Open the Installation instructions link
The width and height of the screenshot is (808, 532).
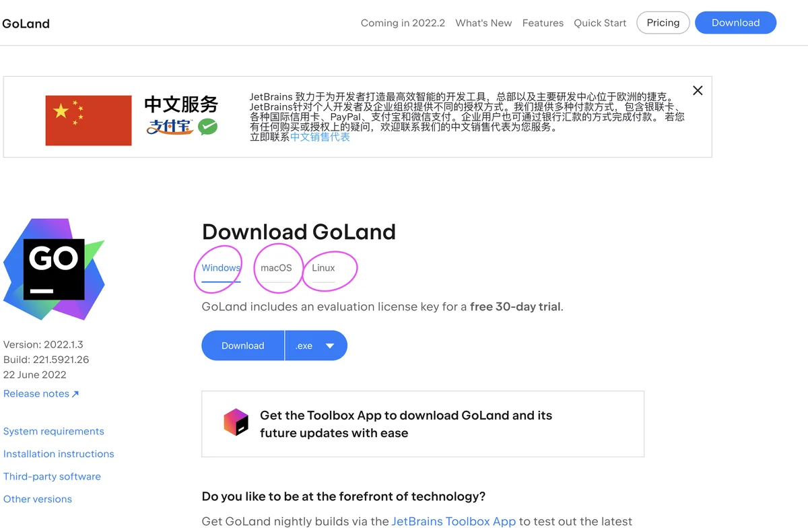point(59,454)
